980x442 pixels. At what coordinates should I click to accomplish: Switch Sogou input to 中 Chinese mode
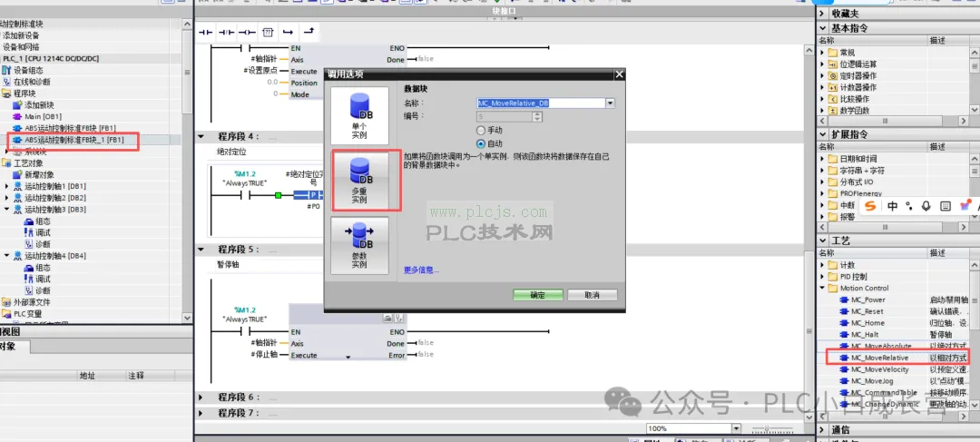(893, 206)
